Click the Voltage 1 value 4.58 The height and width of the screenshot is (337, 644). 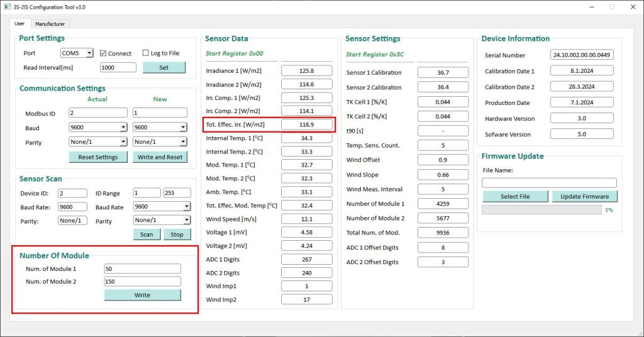pyautogui.click(x=307, y=233)
